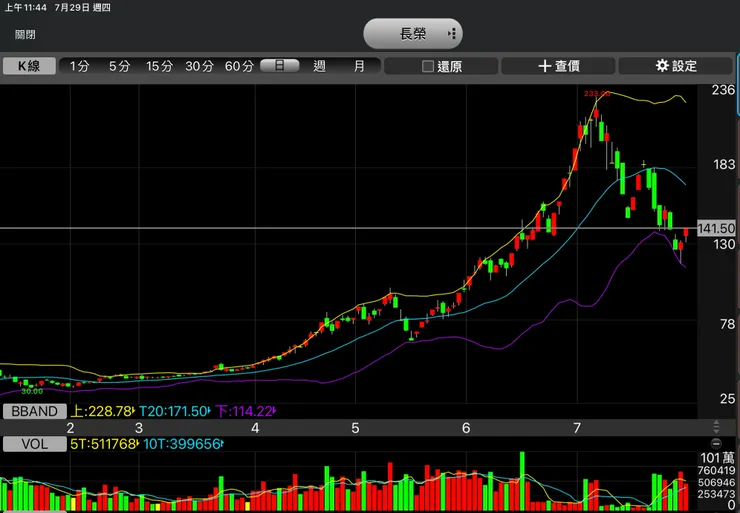Expand the 10T:399656 volume average setting
The width and height of the screenshot is (740, 513).
coord(184,444)
